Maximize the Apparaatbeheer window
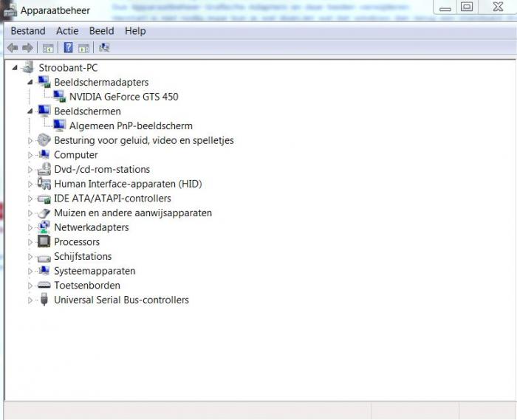This screenshot has width=517, height=420. coord(467,7)
